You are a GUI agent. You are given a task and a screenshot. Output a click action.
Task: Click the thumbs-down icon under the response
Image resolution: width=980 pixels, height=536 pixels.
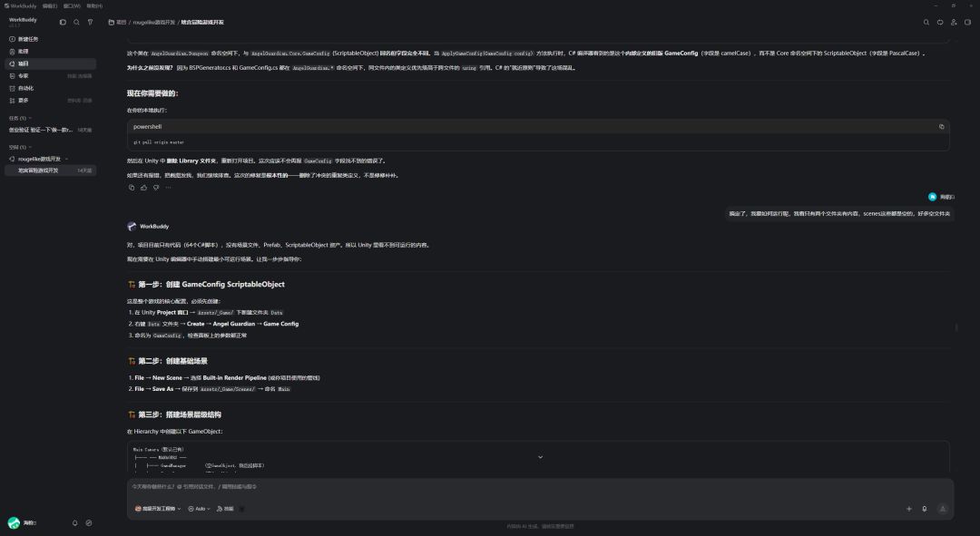(156, 188)
